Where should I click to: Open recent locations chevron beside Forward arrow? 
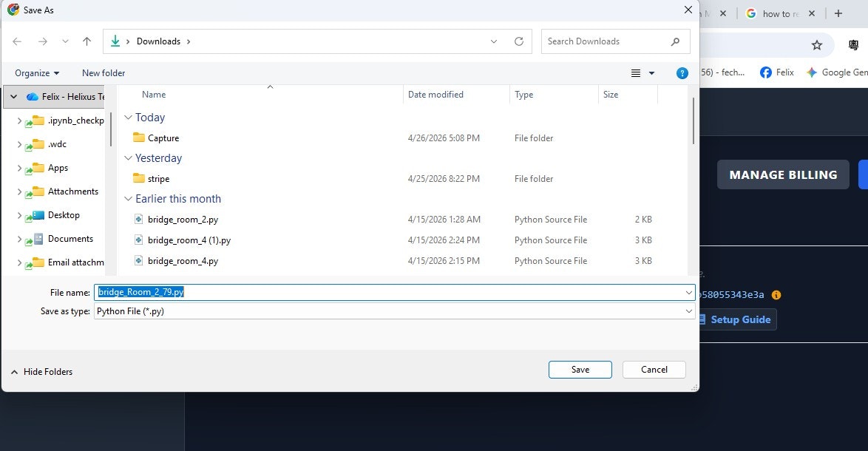(65, 41)
